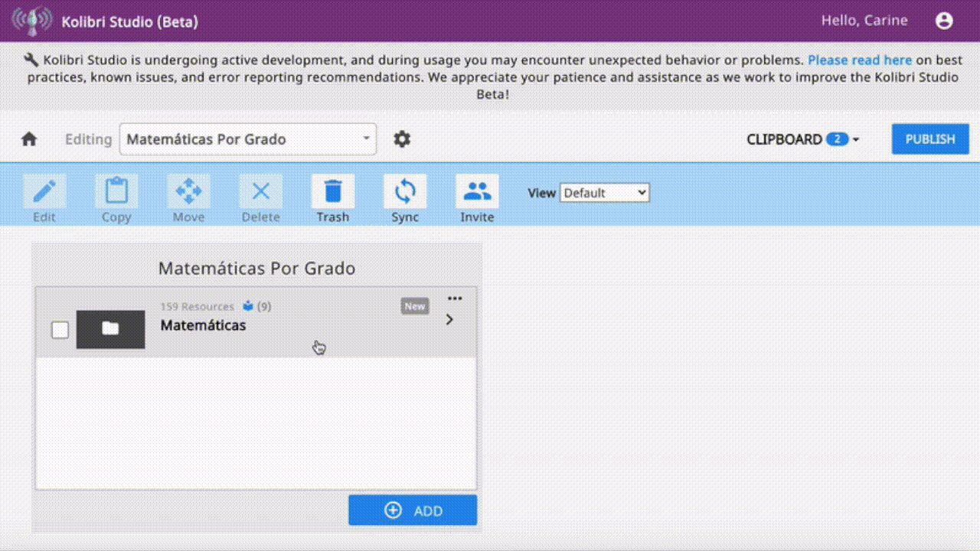
Task: Open channel settings gear icon
Action: [x=402, y=139]
